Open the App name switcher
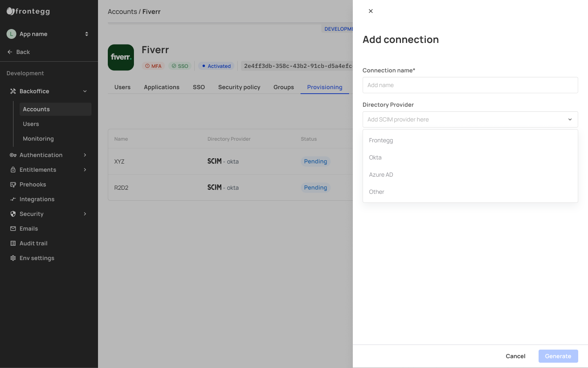Viewport: 588px width, 368px height. click(x=87, y=34)
